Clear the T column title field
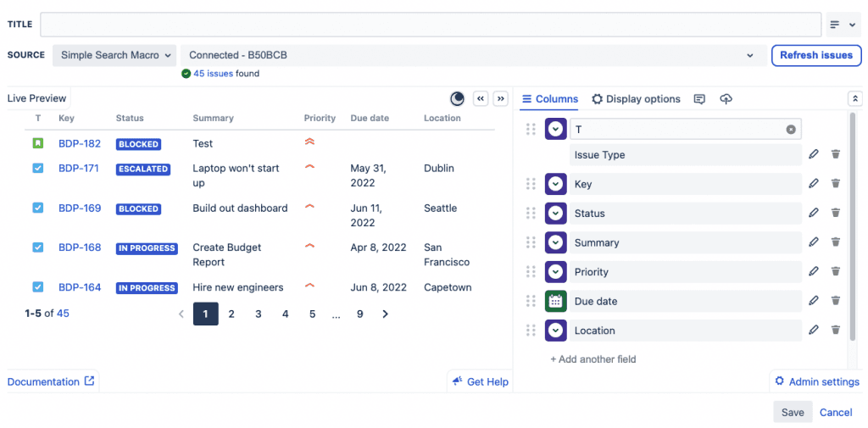The width and height of the screenshot is (868, 428). point(791,130)
